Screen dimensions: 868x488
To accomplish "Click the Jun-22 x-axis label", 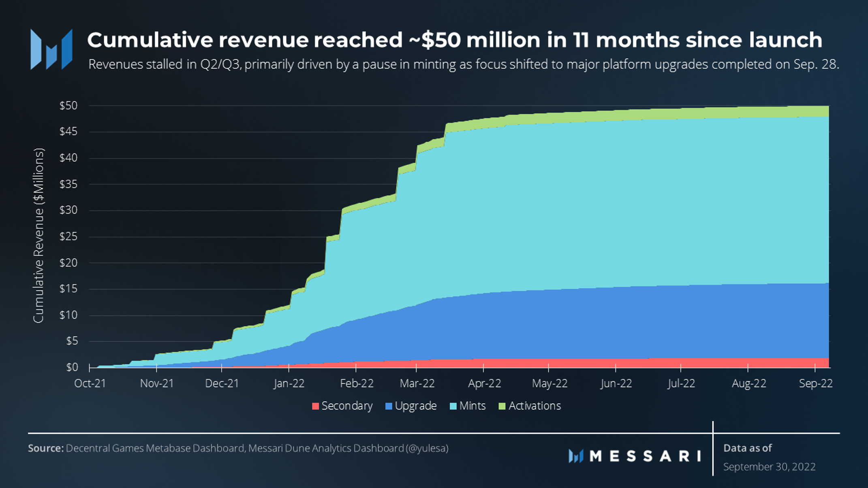I will pos(616,384).
